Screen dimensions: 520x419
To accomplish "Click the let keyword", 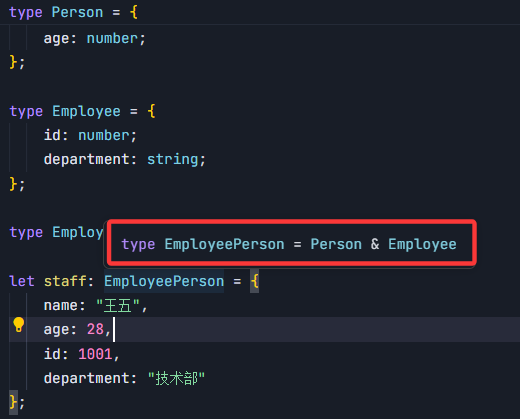I will point(22,281).
